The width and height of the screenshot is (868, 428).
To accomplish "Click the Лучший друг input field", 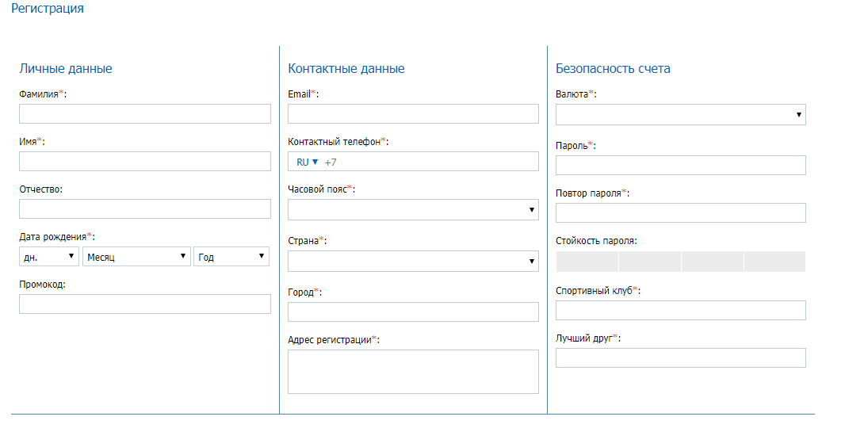I will tap(680, 357).
